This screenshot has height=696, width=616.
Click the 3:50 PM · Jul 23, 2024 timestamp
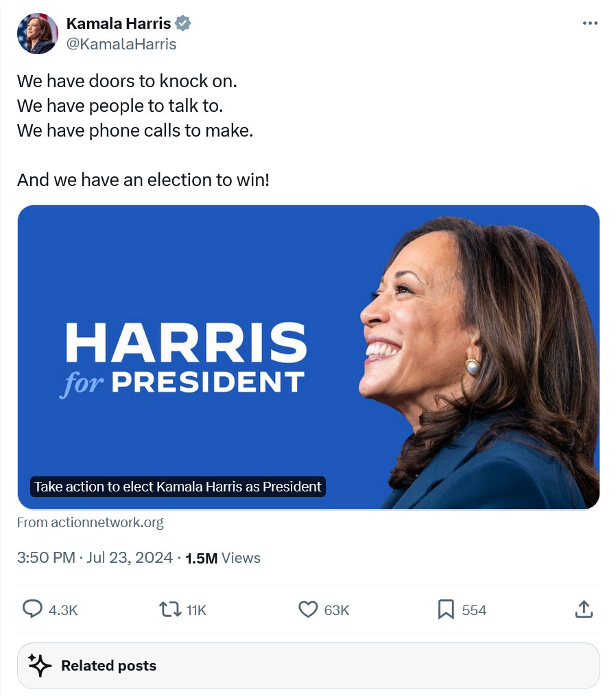click(95, 557)
